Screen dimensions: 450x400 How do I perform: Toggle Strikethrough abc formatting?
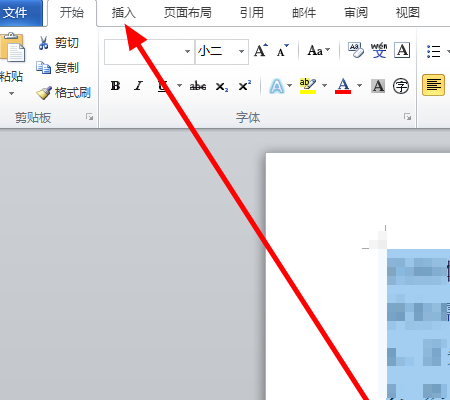[x=198, y=86]
